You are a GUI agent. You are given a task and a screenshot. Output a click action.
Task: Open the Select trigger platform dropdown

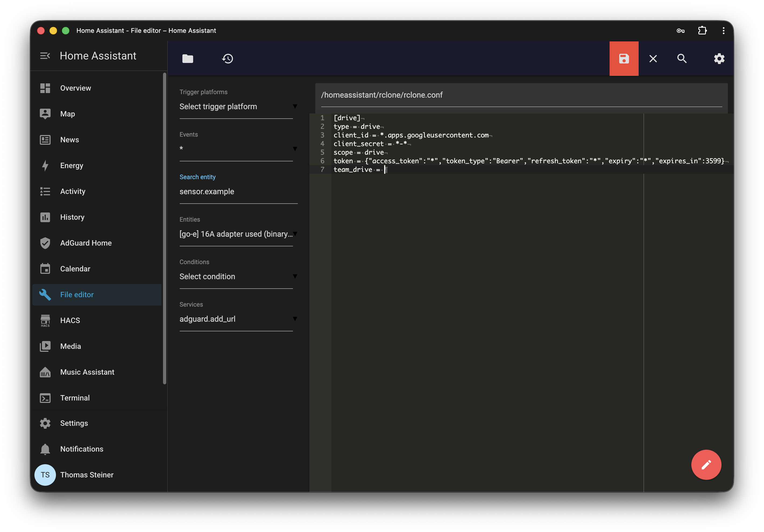pyautogui.click(x=238, y=107)
